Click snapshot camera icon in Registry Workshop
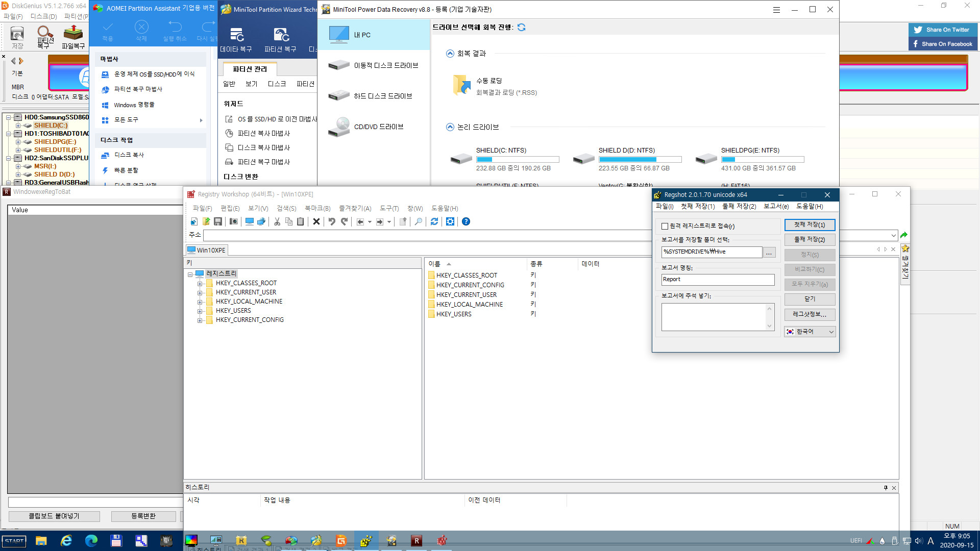Viewport: 980px width, 551px height. point(234,221)
